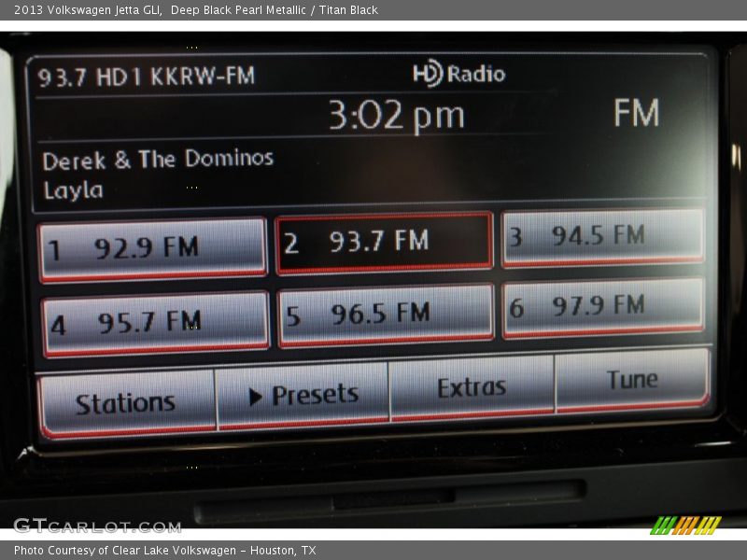Open the Presets tab
Screen dimensions: 747x560
click(x=303, y=395)
